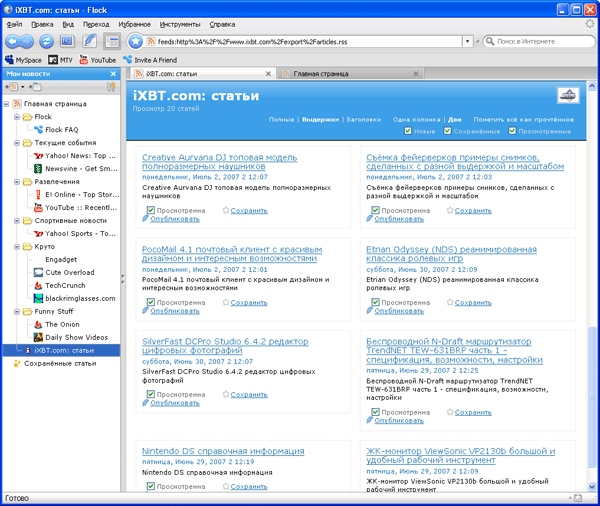
Task: Collapse Развлечения folder
Action: click(x=17, y=182)
